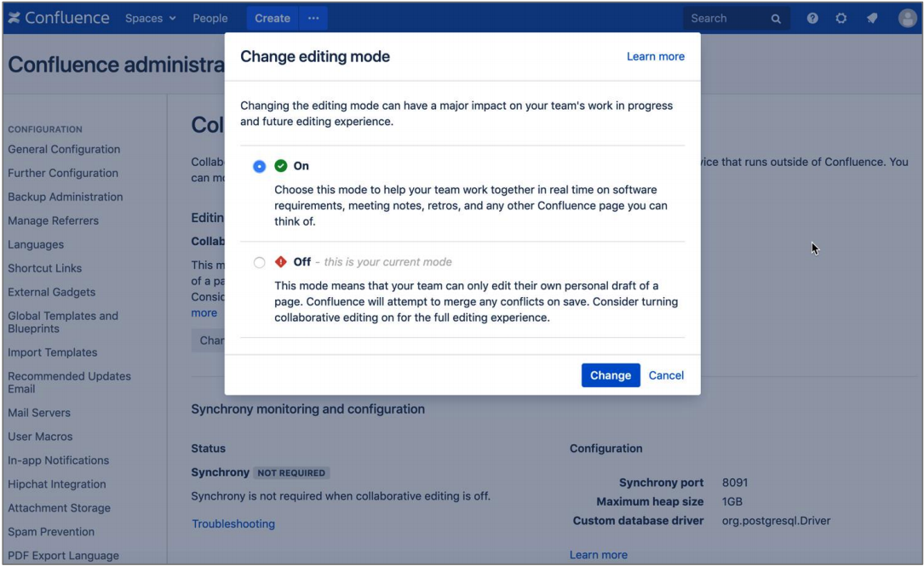Viewport: 924px width, 566px height.
Task: Click the notifications rocket icon
Action: [873, 18]
